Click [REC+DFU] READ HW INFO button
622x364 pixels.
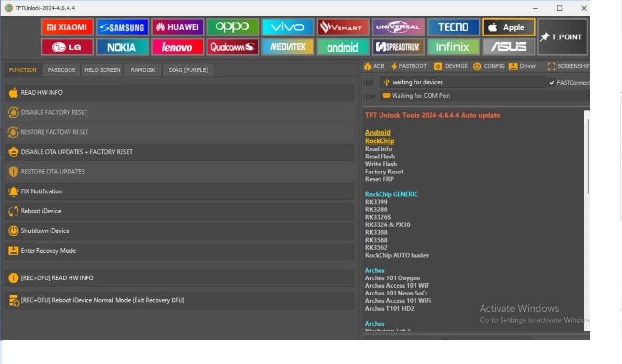coord(179,278)
